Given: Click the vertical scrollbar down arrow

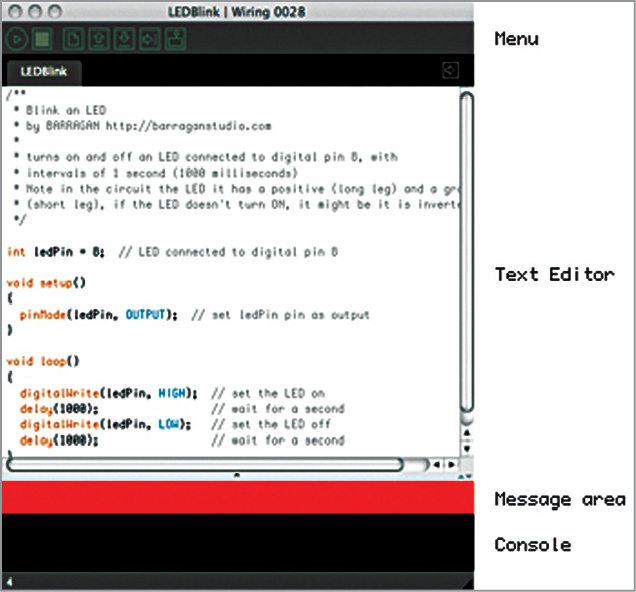Looking at the screenshot, I should click(x=466, y=448).
